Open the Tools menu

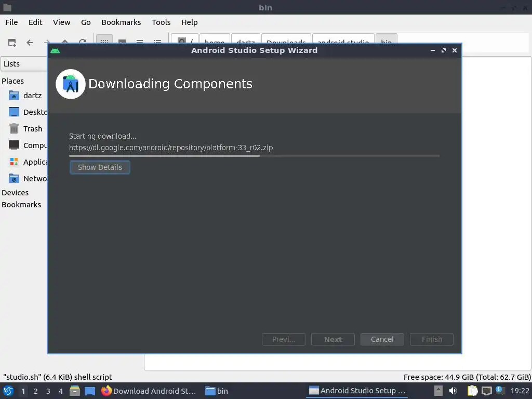[x=161, y=22]
